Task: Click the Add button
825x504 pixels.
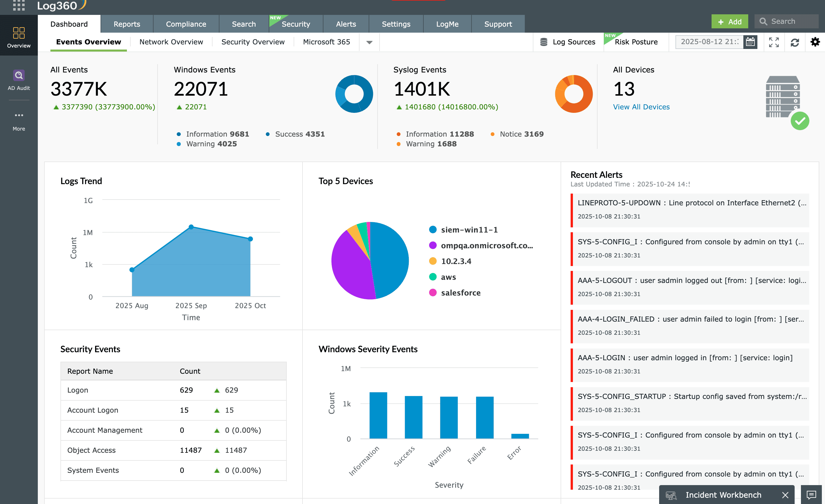Action: coord(729,22)
